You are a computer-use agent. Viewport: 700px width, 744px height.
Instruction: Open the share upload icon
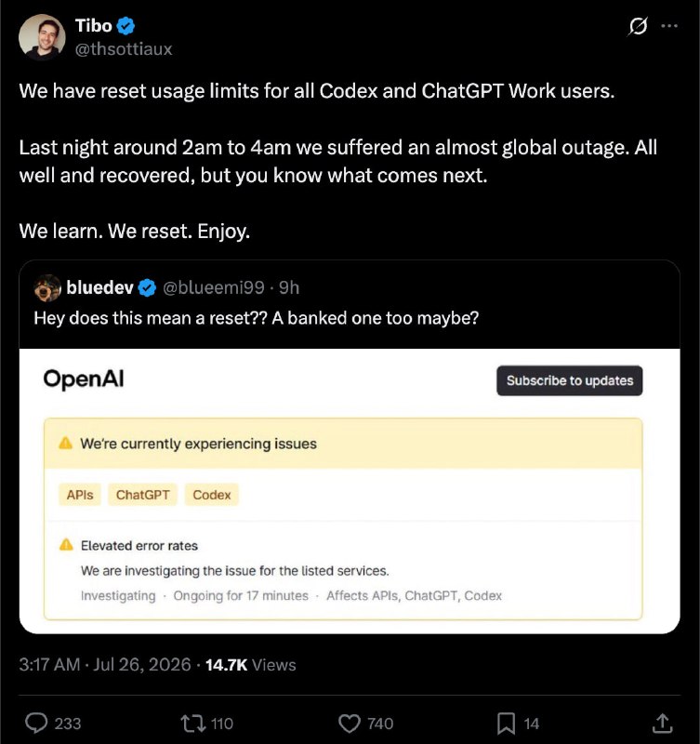(663, 724)
